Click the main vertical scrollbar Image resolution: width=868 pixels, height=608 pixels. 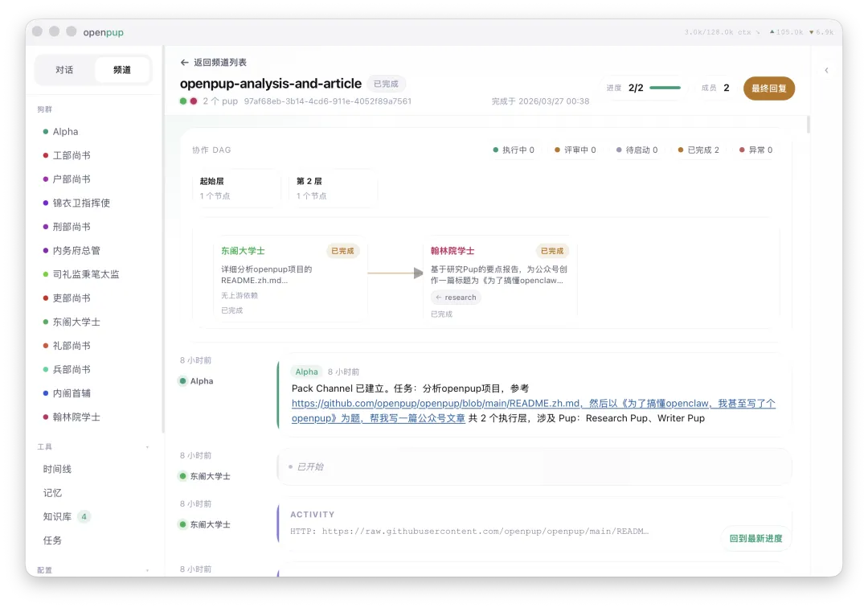[809, 125]
